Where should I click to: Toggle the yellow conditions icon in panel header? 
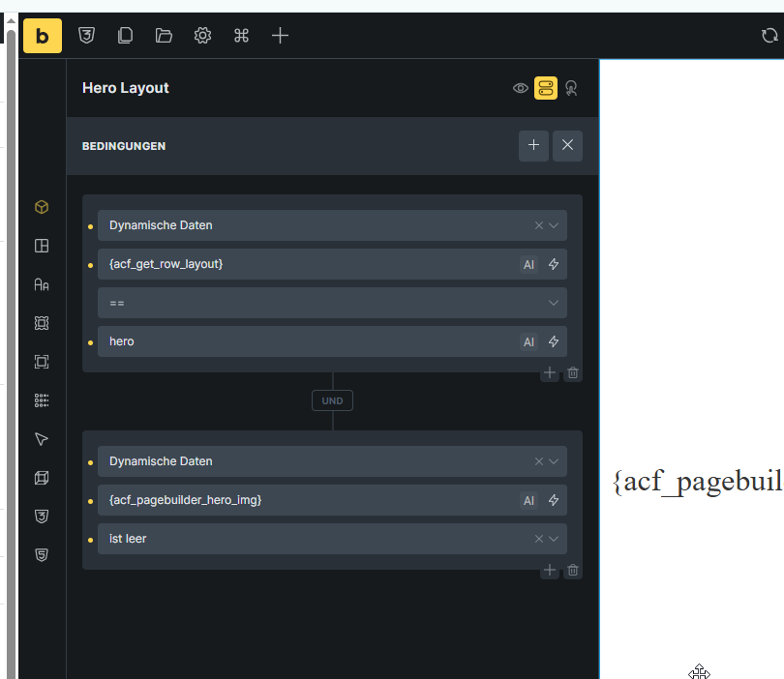546,88
